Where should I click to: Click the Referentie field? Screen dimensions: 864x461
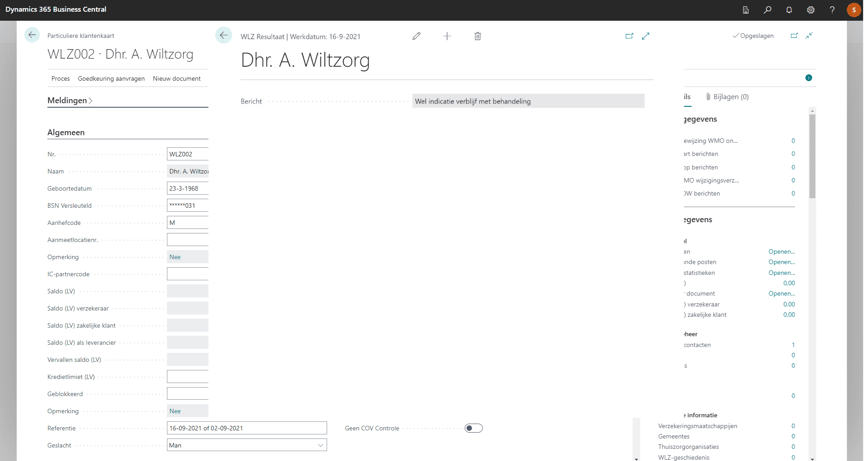[x=247, y=428]
